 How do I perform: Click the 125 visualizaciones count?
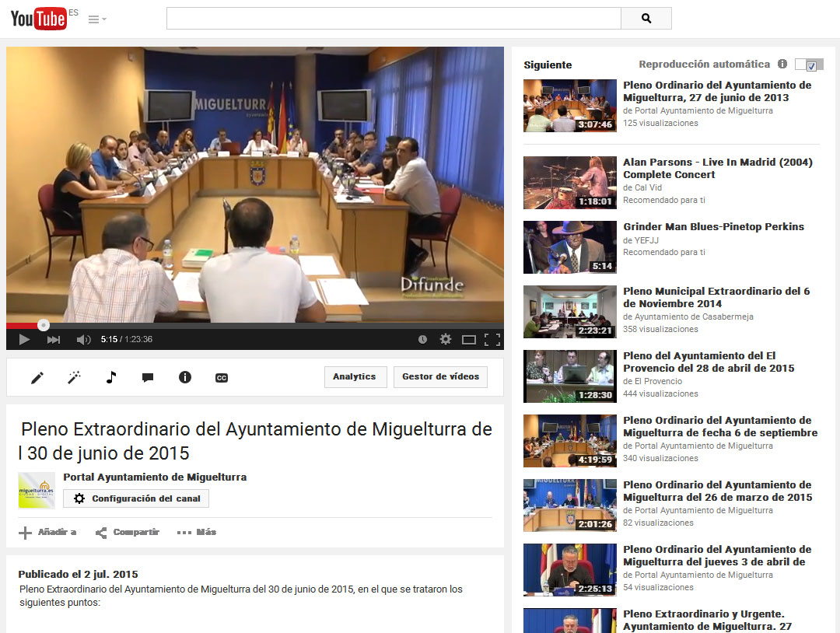pos(660,123)
